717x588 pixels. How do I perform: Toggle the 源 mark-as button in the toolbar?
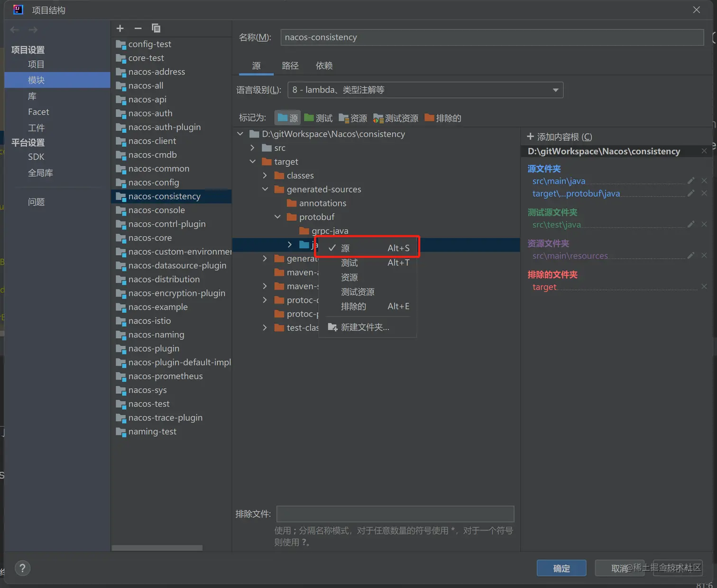click(x=287, y=118)
